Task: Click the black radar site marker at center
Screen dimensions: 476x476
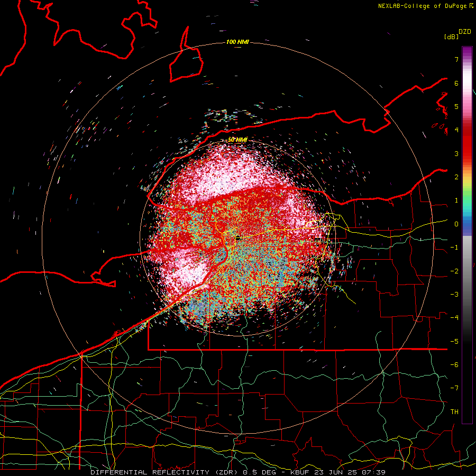Action: point(238,238)
